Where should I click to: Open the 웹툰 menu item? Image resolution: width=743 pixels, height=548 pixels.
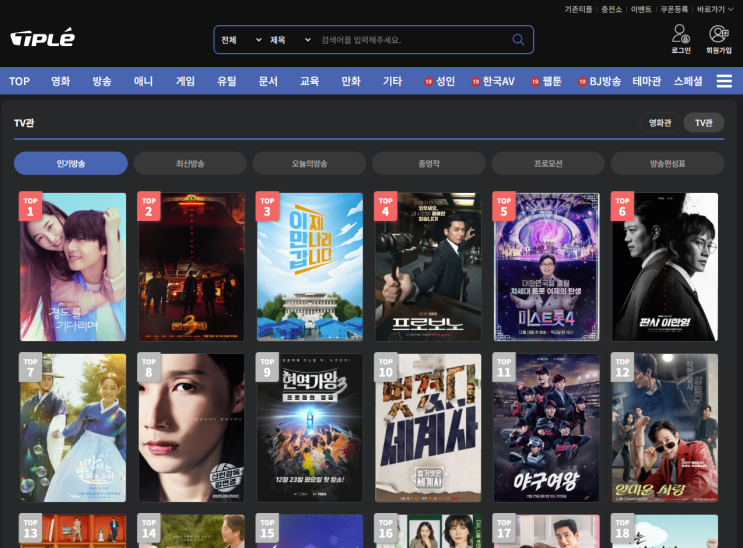pyautogui.click(x=546, y=81)
